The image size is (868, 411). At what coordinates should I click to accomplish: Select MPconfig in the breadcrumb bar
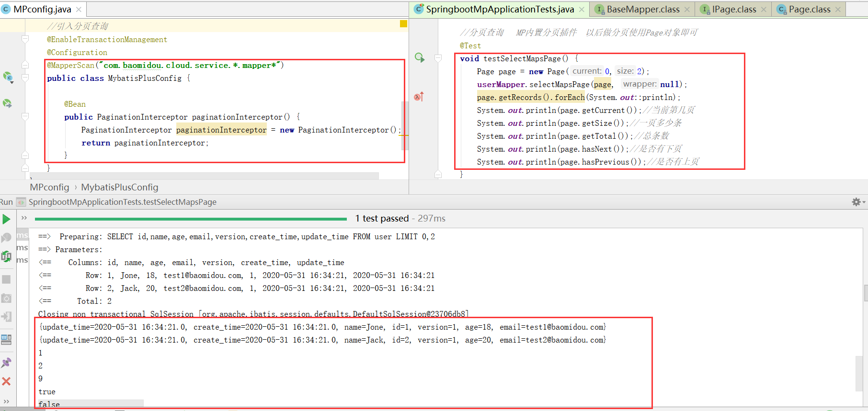(x=49, y=187)
